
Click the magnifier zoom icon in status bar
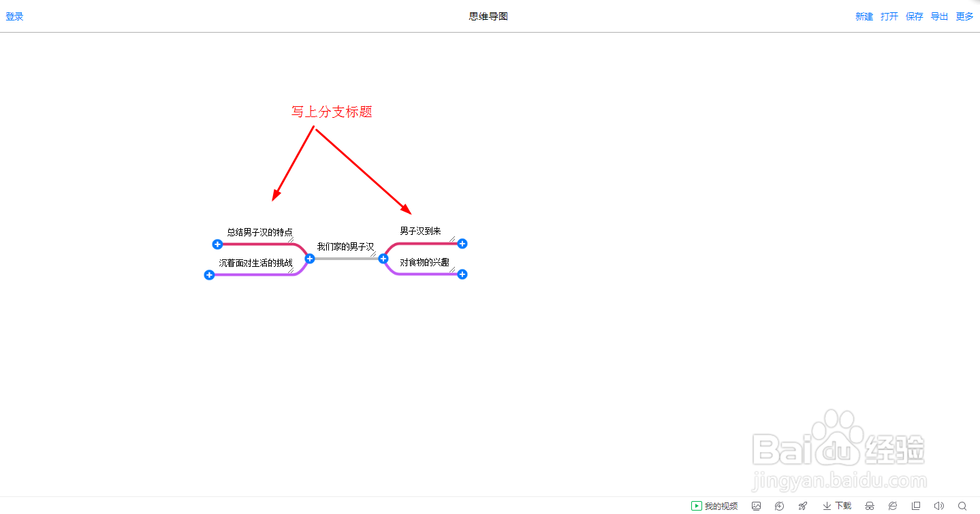[x=962, y=506]
